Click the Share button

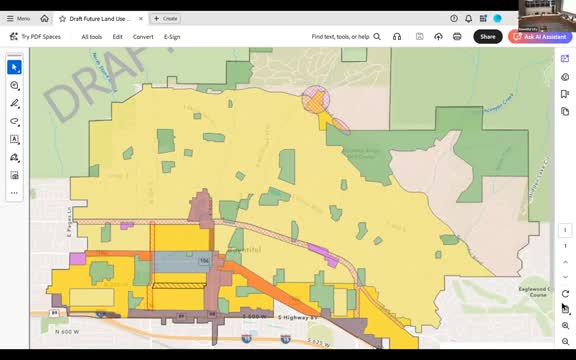click(x=487, y=37)
